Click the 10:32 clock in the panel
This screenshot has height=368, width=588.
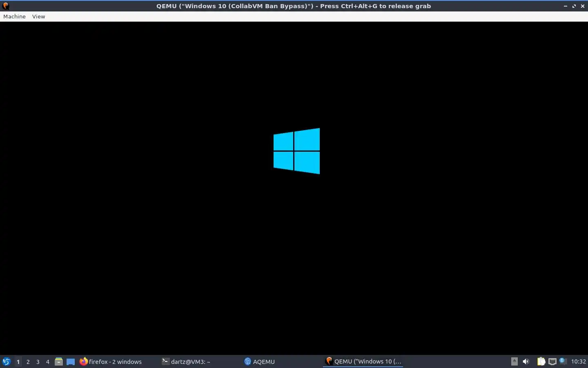click(578, 361)
